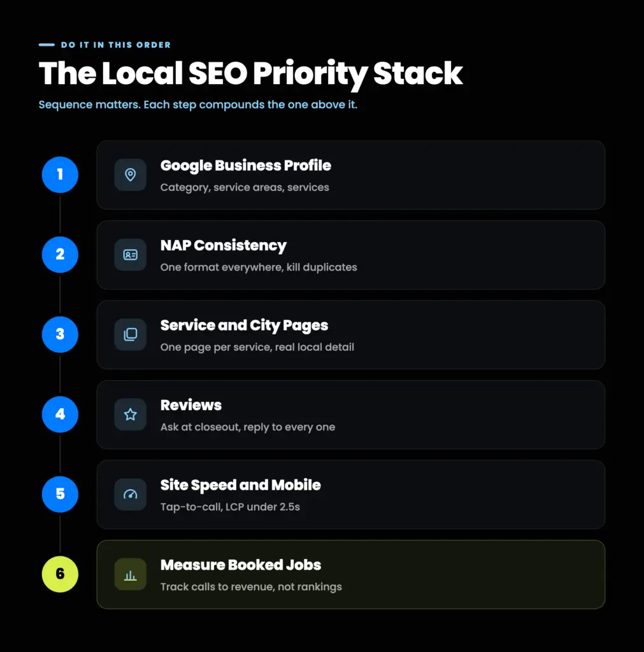This screenshot has height=652, width=644.
Task: Click the "Sequence matters" subtitle line
Action: (198, 104)
